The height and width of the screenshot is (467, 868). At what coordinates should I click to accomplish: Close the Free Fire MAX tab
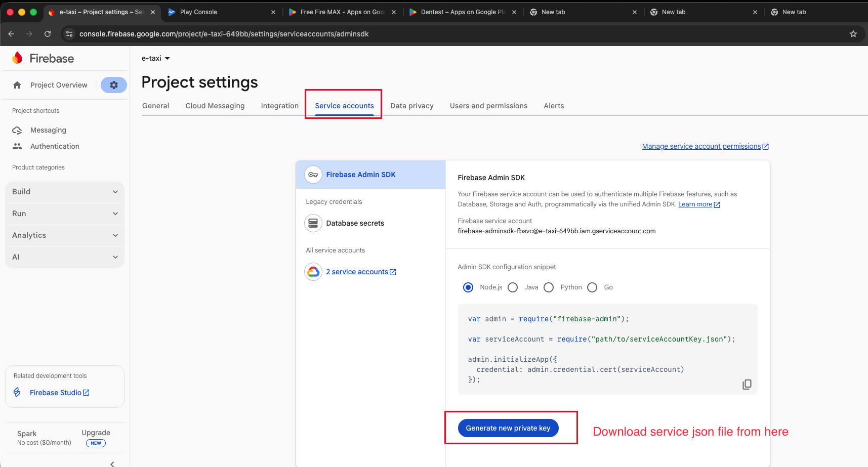[x=394, y=12]
